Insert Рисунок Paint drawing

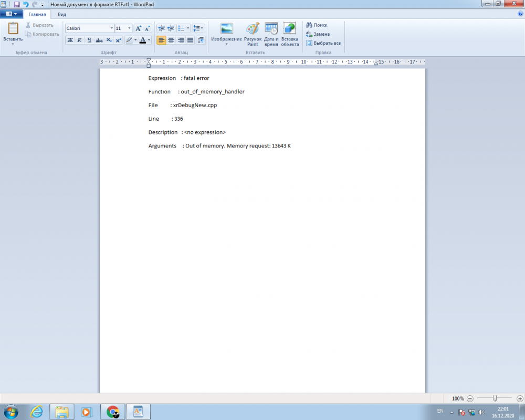pos(253,34)
